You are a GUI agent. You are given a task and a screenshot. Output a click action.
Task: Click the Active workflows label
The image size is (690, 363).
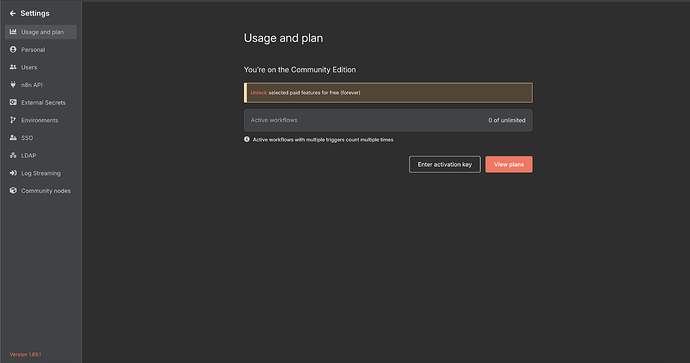click(x=274, y=120)
